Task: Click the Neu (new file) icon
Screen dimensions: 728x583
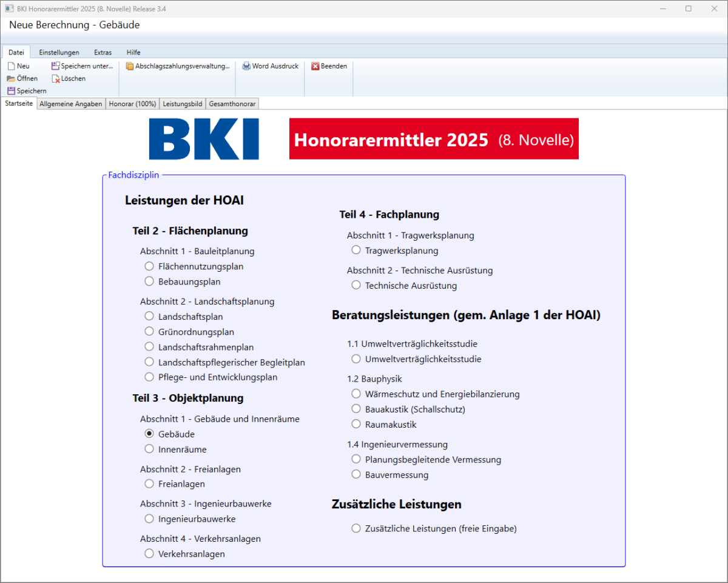Action: (x=11, y=66)
